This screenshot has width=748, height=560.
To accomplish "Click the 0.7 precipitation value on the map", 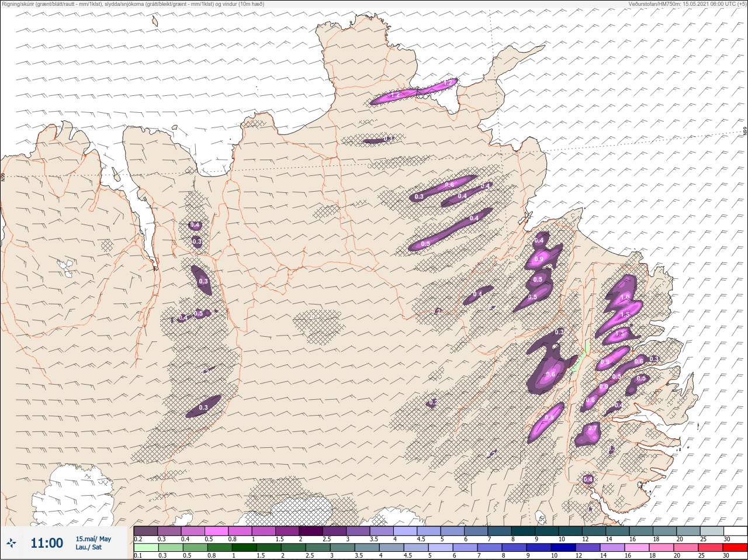I will click(x=593, y=428).
